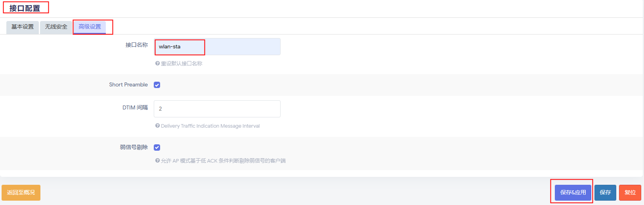This screenshot has height=205, width=644.
Task: Open the 无线安全 tab
Action: pos(56,27)
